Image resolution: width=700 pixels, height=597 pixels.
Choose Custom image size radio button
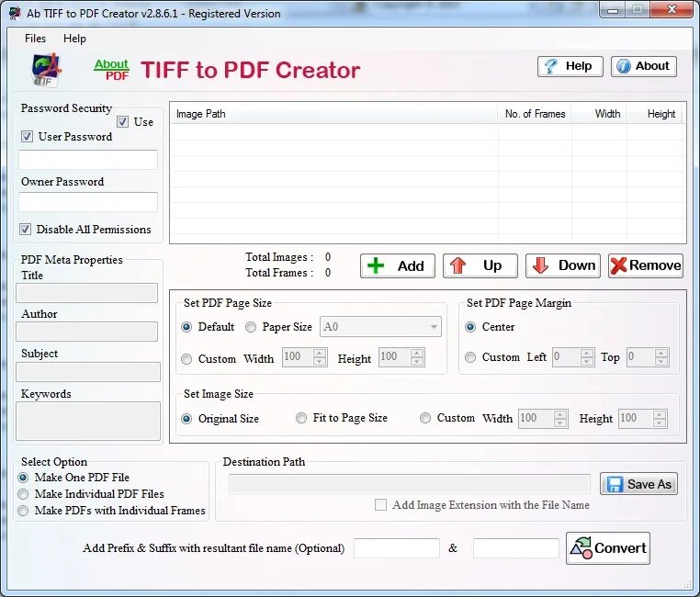(425, 418)
